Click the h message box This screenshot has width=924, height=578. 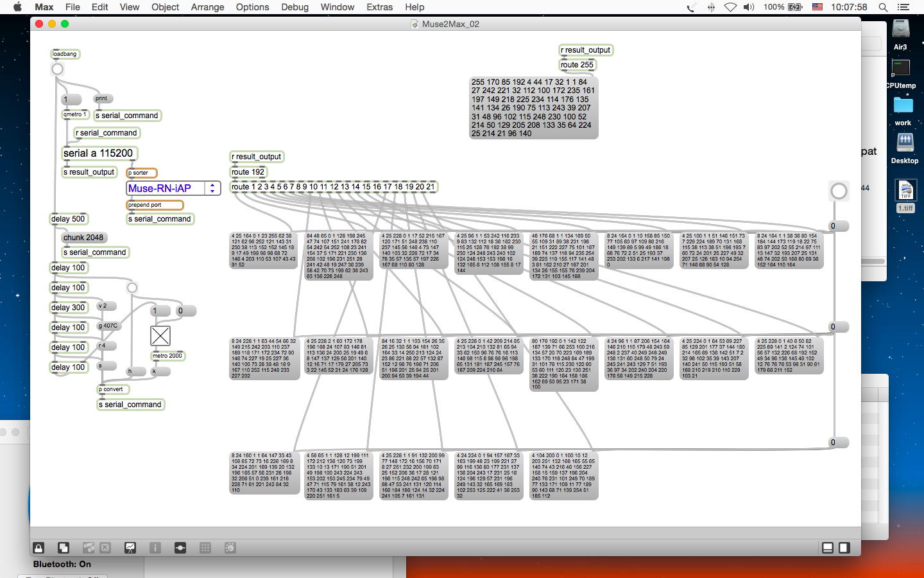pos(137,371)
